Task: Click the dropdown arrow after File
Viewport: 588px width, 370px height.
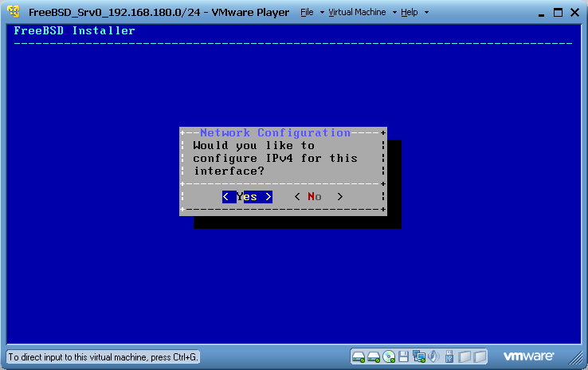Action: 322,13
